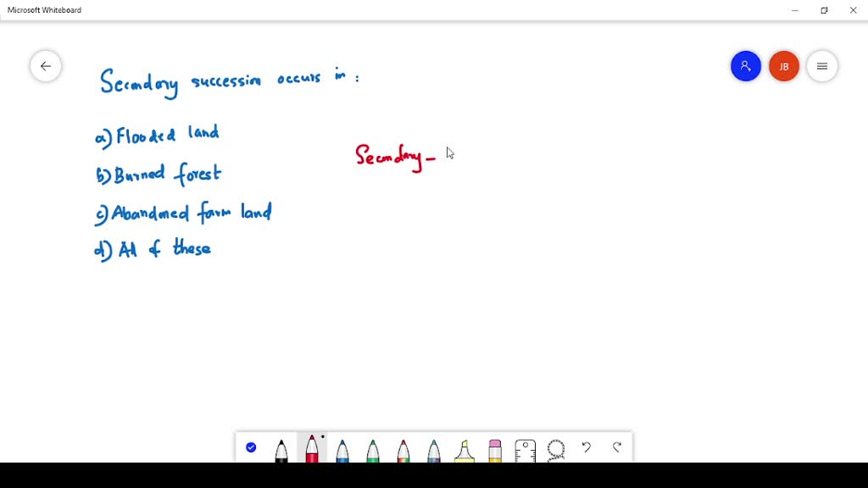This screenshot has width=868, height=488.
Task: Restore down the Whiteboard window
Action: 824,10
